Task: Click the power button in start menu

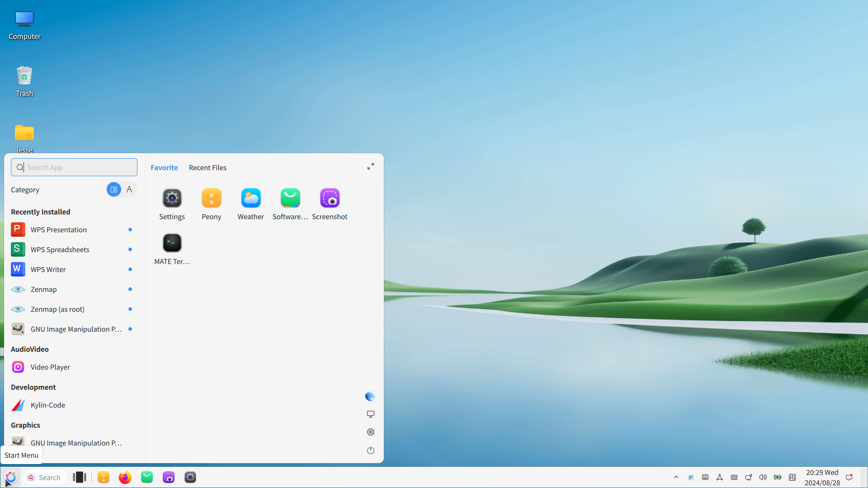Action: 371,450
